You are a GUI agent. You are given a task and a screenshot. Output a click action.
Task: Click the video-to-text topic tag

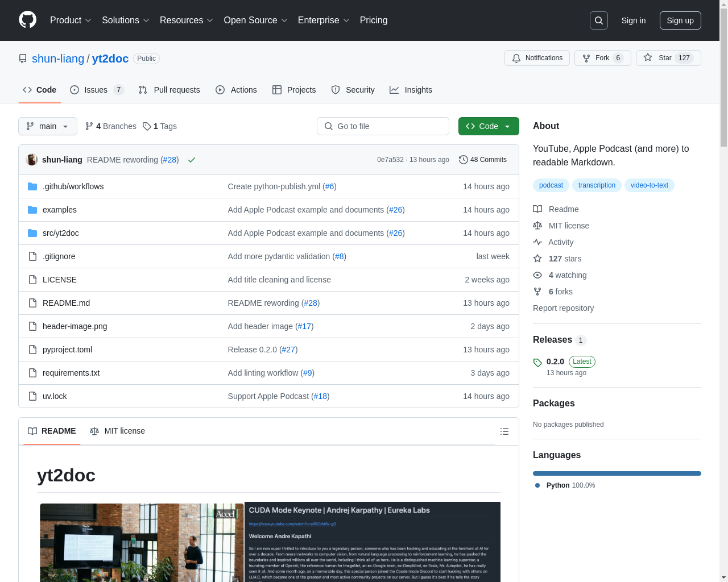(x=650, y=185)
